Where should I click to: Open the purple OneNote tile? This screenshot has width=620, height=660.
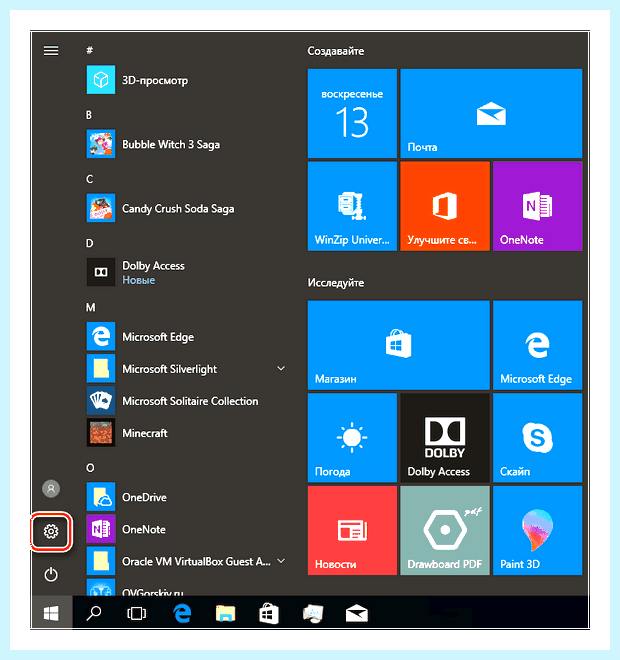[x=538, y=206]
